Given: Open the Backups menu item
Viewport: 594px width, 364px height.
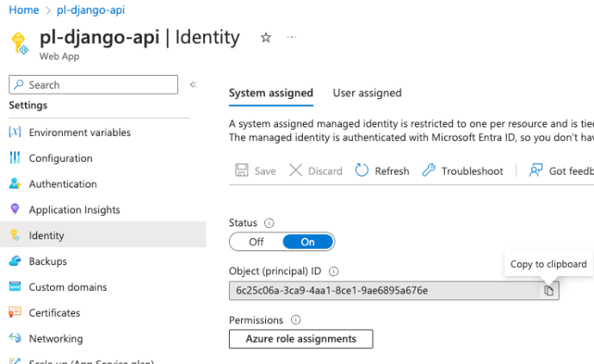Looking at the screenshot, I should (47, 262).
